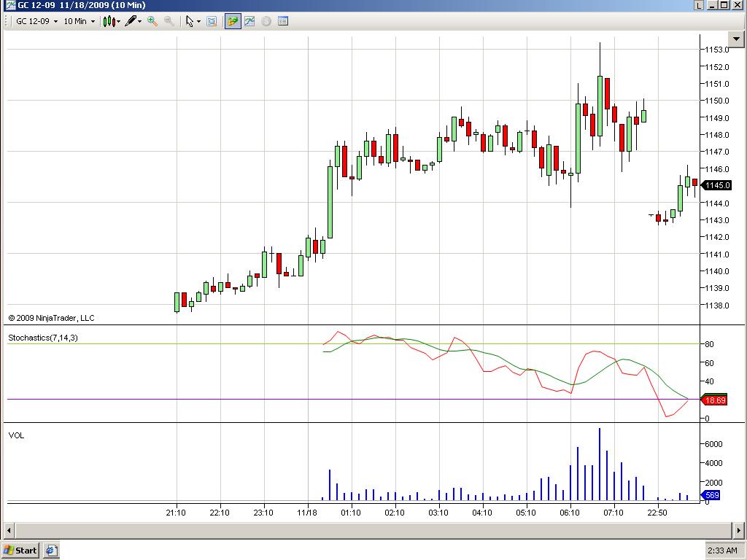Click the 11/18 date axis label
This screenshot has height=560, width=747.
[x=307, y=513]
